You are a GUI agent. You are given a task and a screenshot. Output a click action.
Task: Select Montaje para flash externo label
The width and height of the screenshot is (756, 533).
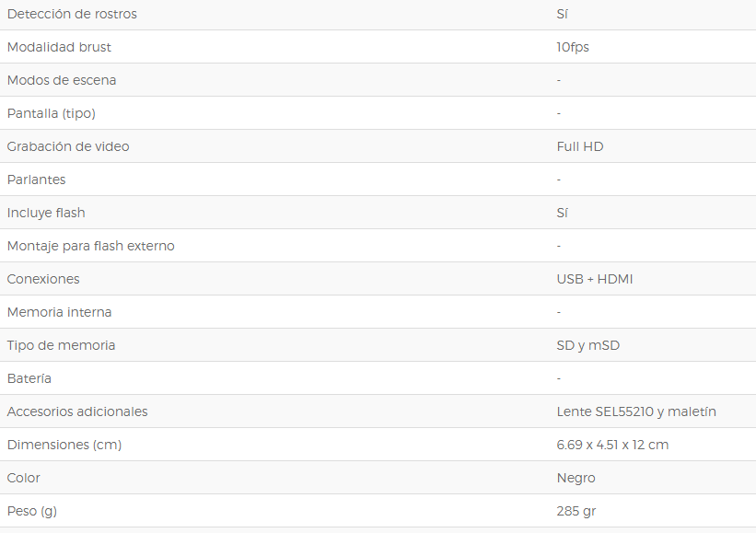[x=90, y=246]
